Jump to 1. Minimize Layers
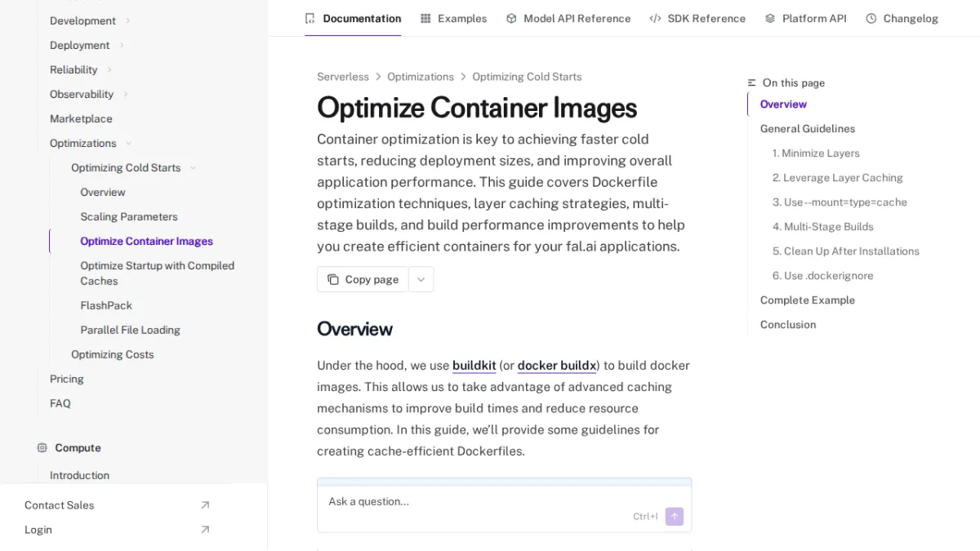This screenshot has height=551, width=980. tap(816, 153)
